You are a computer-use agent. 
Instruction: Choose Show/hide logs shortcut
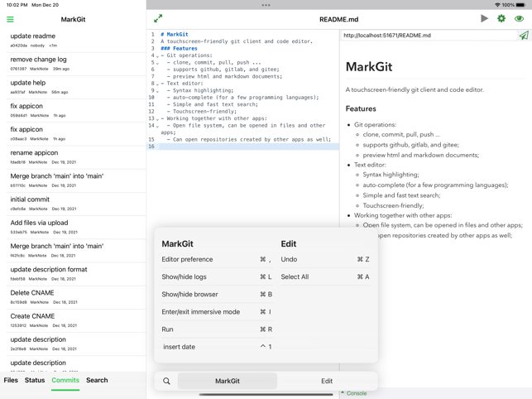pos(217,276)
